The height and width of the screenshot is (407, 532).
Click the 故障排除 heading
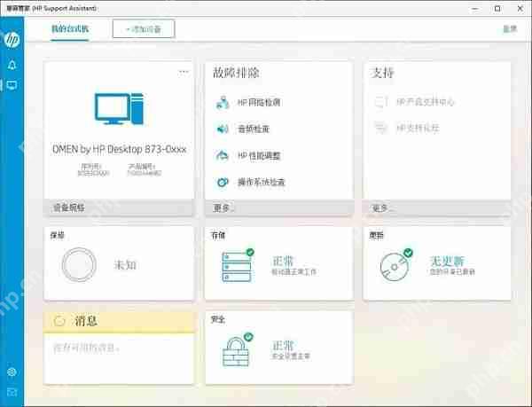pos(236,72)
